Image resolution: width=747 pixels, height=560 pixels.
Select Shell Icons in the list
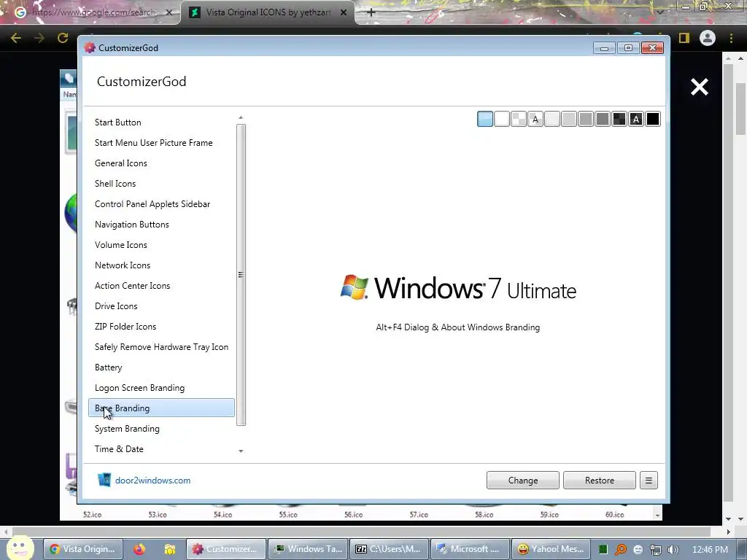click(161, 184)
